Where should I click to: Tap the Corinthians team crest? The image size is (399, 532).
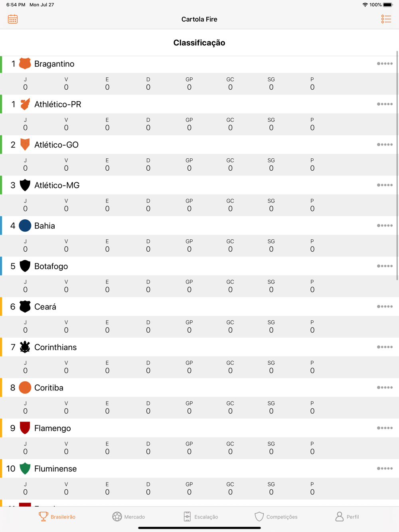(25, 347)
